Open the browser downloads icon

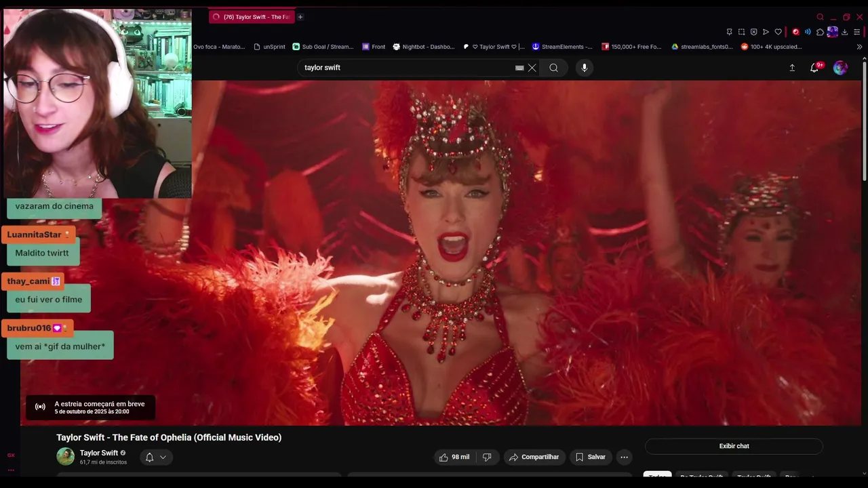844,32
